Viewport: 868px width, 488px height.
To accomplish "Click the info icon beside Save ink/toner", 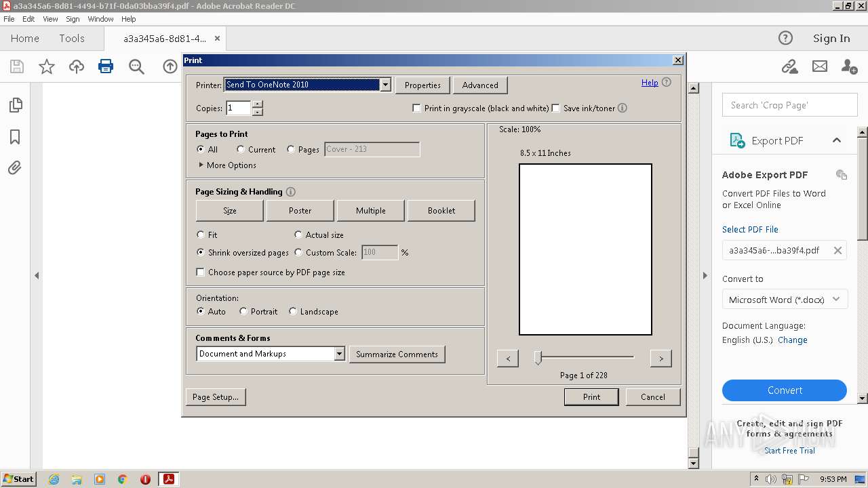I will point(623,108).
